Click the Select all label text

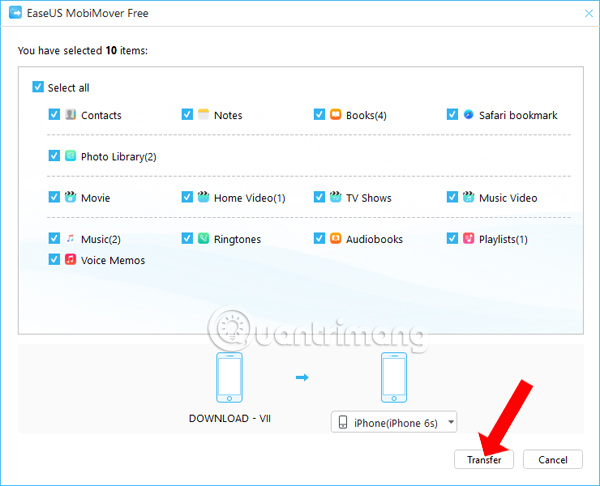tap(68, 88)
